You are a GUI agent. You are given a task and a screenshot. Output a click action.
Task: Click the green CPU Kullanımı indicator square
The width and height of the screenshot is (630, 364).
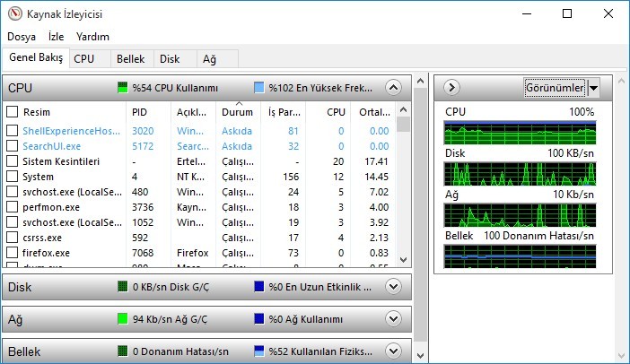pos(123,88)
